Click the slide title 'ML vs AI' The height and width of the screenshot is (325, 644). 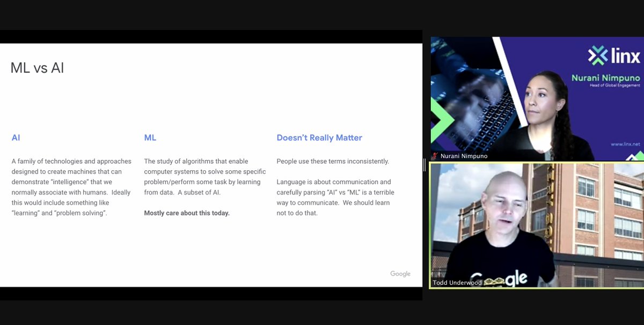pyautogui.click(x=38, y=68)
